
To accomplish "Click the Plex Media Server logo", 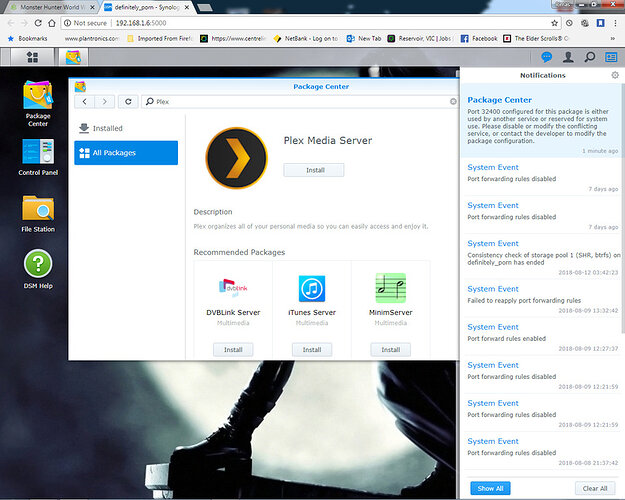I will 236,158.
